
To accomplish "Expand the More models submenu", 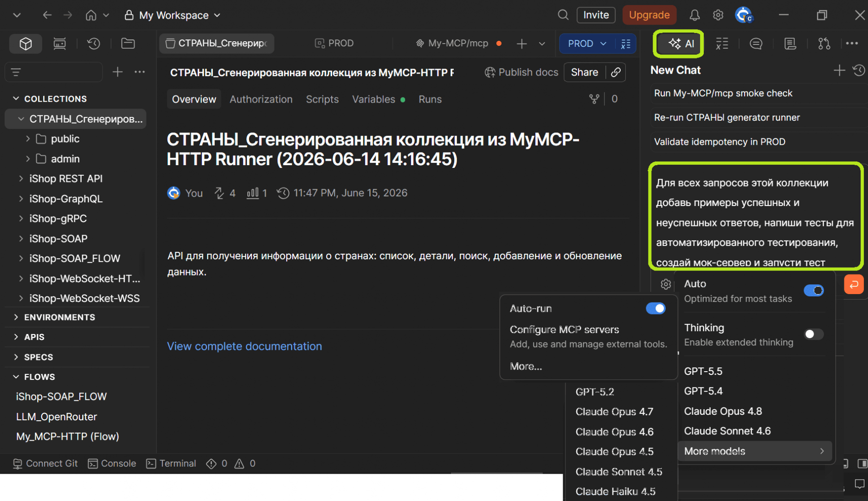I will pyautogui.click(x=754, y=451).
